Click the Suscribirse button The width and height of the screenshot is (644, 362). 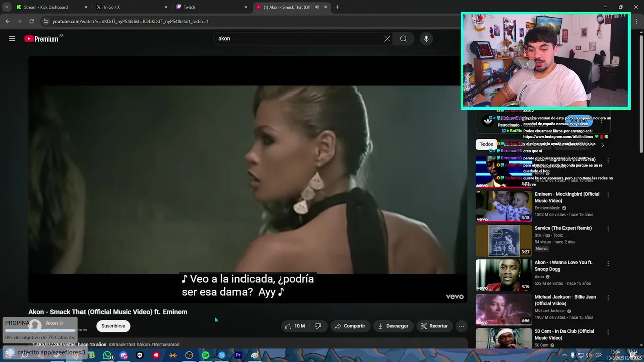113,326
